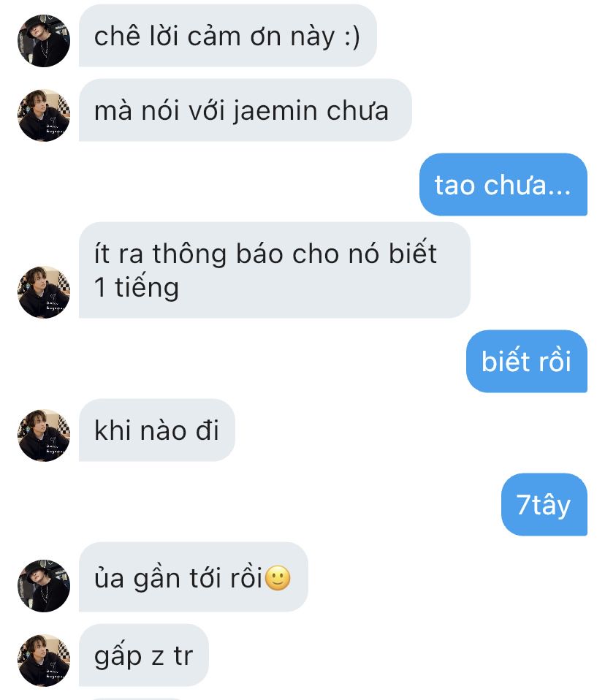
Task: Tap the blue "tao chưa..." sent message
Action: (503, 184)
